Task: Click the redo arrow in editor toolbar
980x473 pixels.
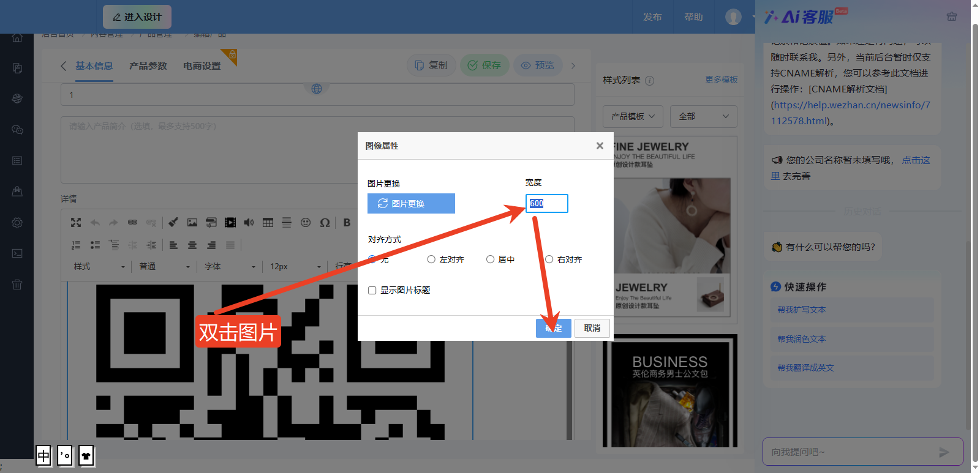Action: [x=113, y=223]
